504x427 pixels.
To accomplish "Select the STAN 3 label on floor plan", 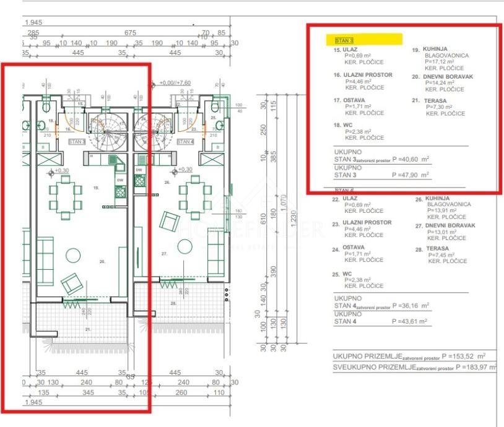I will pos(77,142).
